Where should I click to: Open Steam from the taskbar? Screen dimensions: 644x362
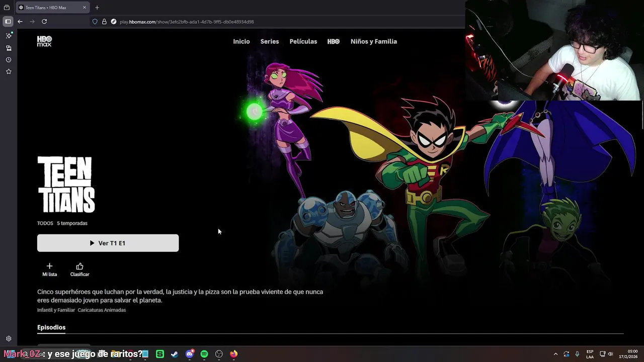175,354
